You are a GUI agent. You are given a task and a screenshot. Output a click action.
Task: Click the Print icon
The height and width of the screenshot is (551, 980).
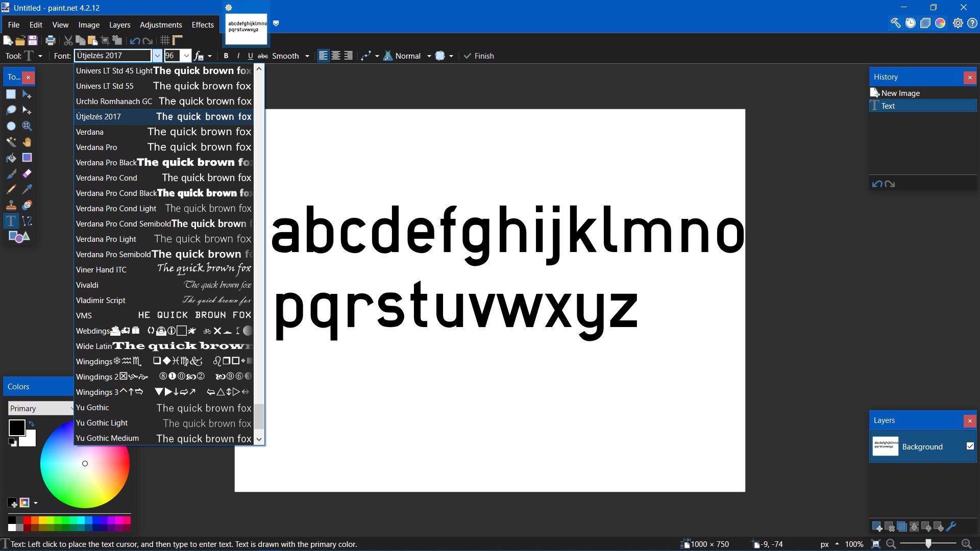[x=50, y=40]
